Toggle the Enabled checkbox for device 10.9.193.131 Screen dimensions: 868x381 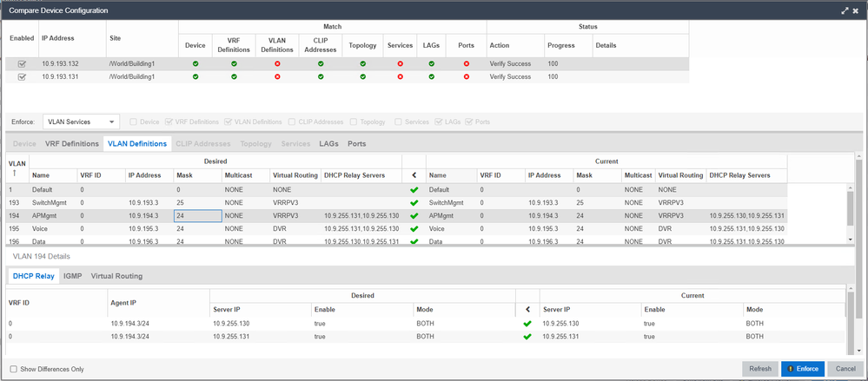[x=22, y=77]
